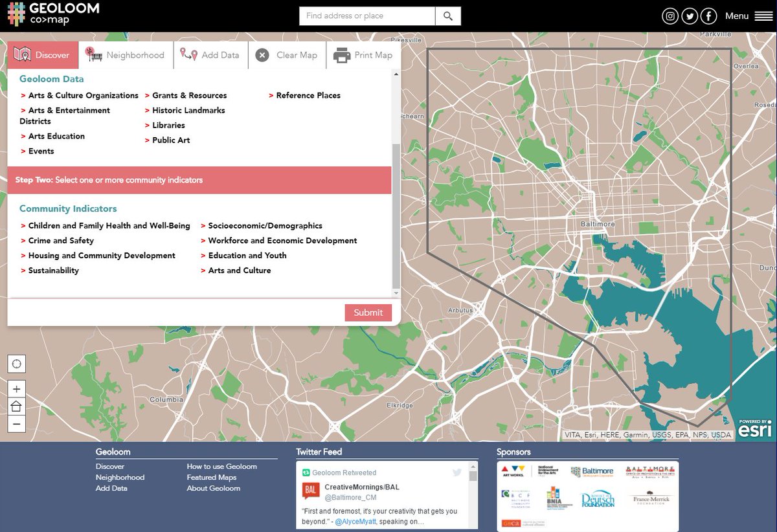The image size is (777, 532).
Task: Click the Columbia label on map
Action: tap(166, 399)
